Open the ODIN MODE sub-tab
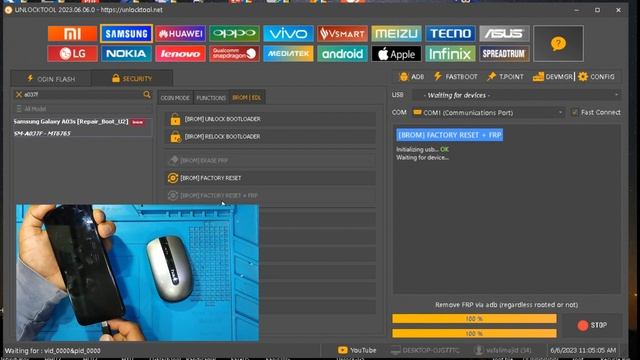The image size is (640, 360). pyautogui.click(x=175, y=98)
